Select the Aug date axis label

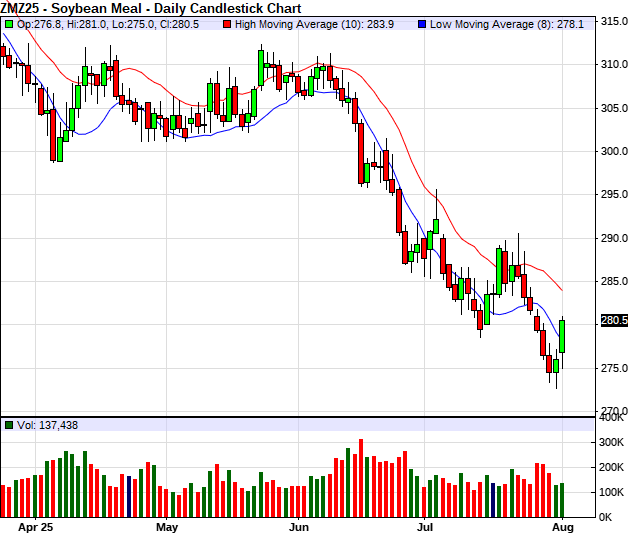click(561, 526)
